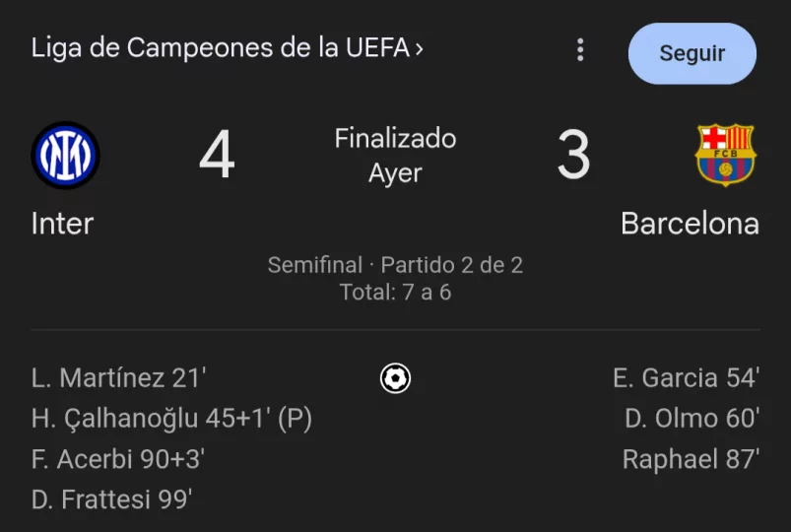
Task: Click the Inter club crest
Action: [x=66, y=155]
